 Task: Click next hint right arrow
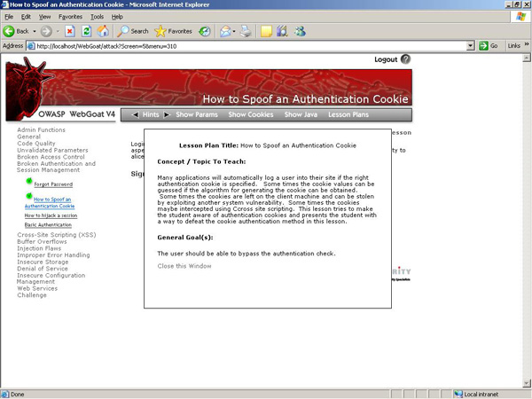pos(167,114)
